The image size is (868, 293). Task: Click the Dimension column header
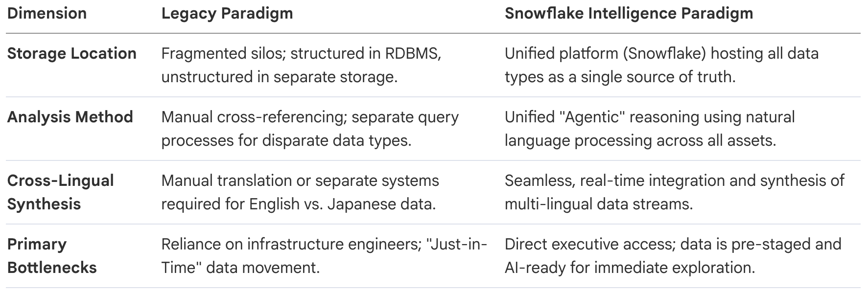pyautogui.click(x=47, y=14)
